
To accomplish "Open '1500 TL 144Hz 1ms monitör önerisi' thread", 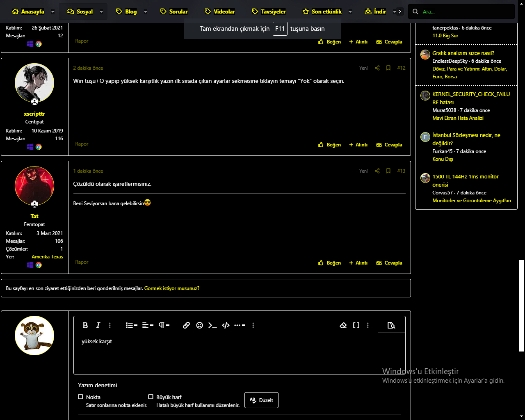I will click(466, 180).
